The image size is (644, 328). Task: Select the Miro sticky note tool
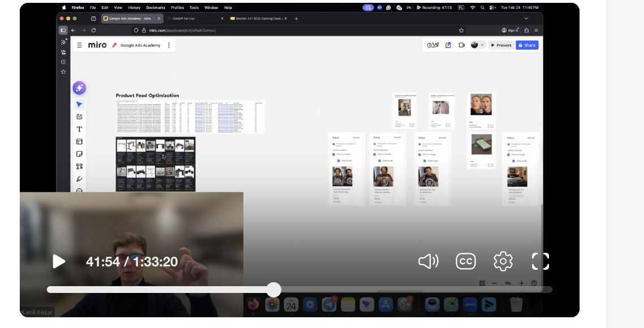pos(79,154)
